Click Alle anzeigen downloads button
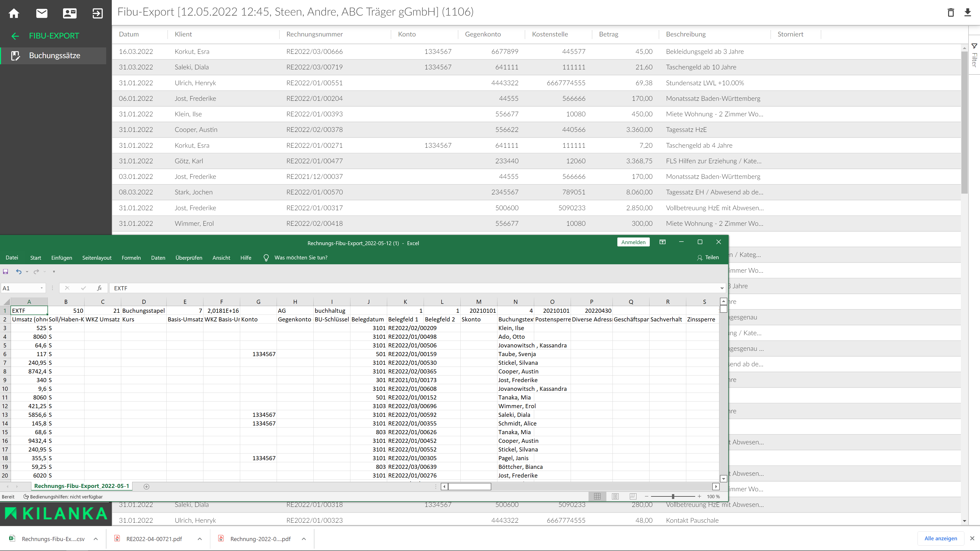Screen dimensions: 980x551 940,539
